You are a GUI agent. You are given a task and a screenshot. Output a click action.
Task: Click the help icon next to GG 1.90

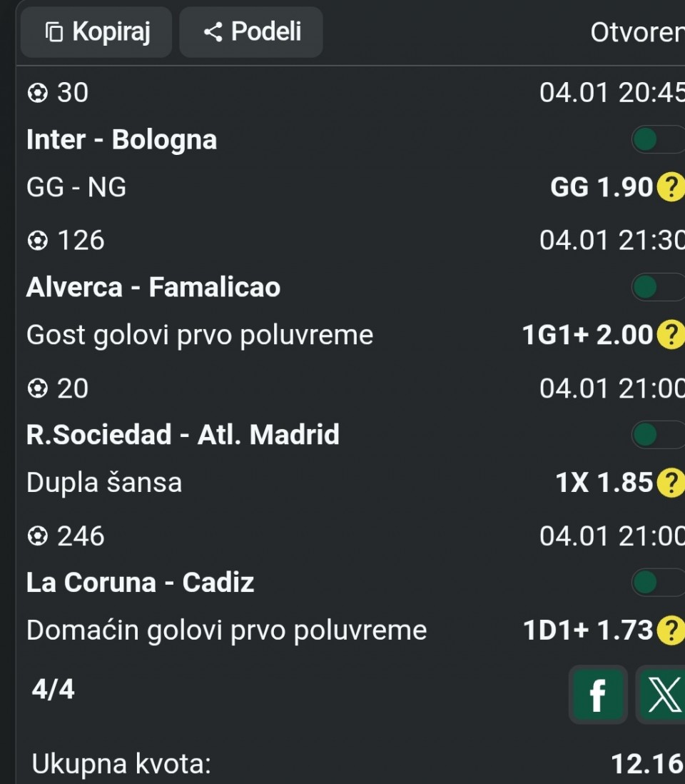pos(670,188)
